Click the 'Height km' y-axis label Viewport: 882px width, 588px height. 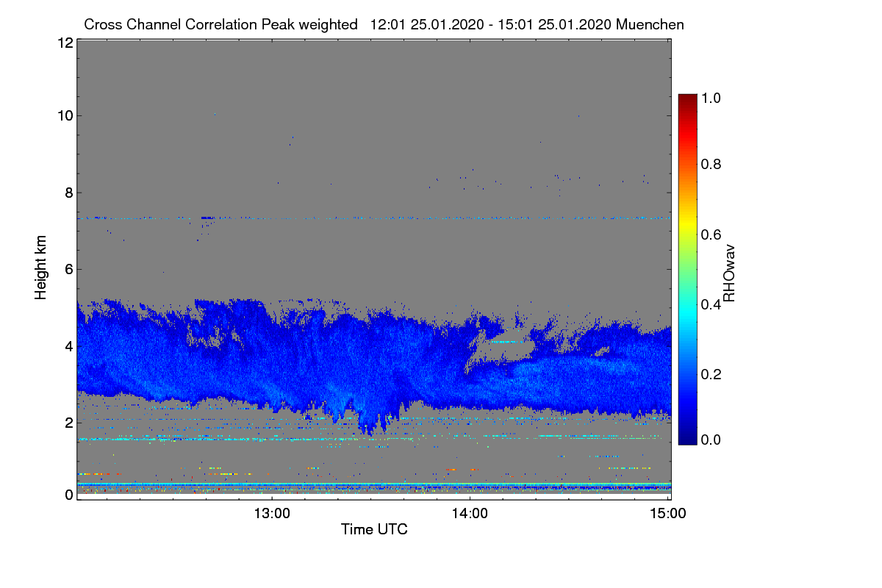pyautogui.click(x=41, y=268)
